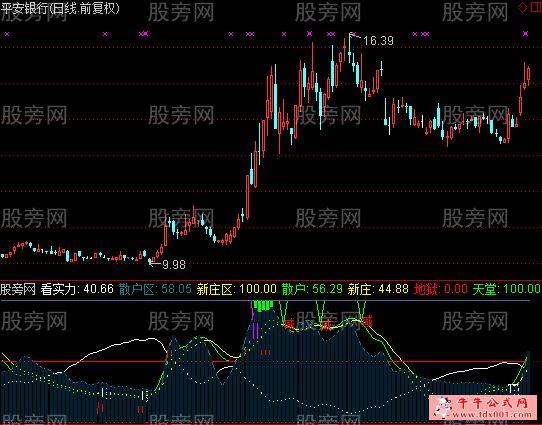Click the 天堂 indicator label
The width and height of the screenshot is (542, 425).
[484, 289]
